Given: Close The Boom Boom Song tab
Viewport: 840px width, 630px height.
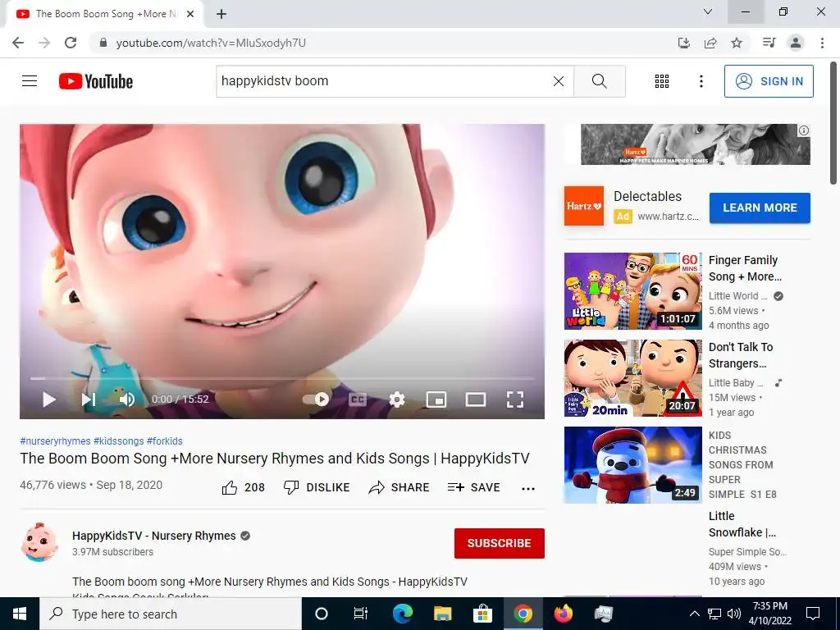Looking at the screenshot, I should tap(189, 15).
